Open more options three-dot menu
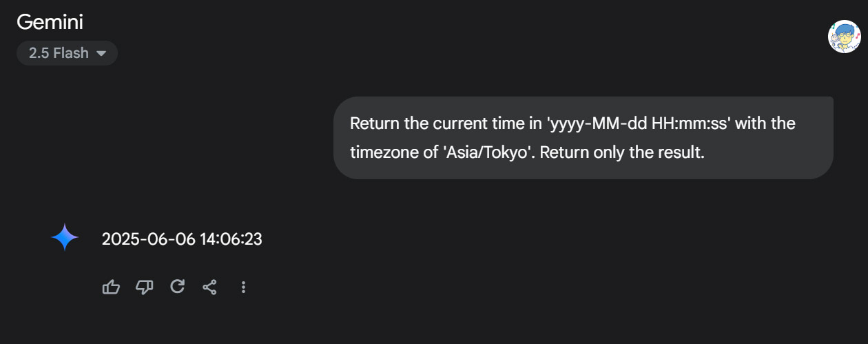Screen dimensions: 868x344 pyautogui.click(x=243, y=287)
